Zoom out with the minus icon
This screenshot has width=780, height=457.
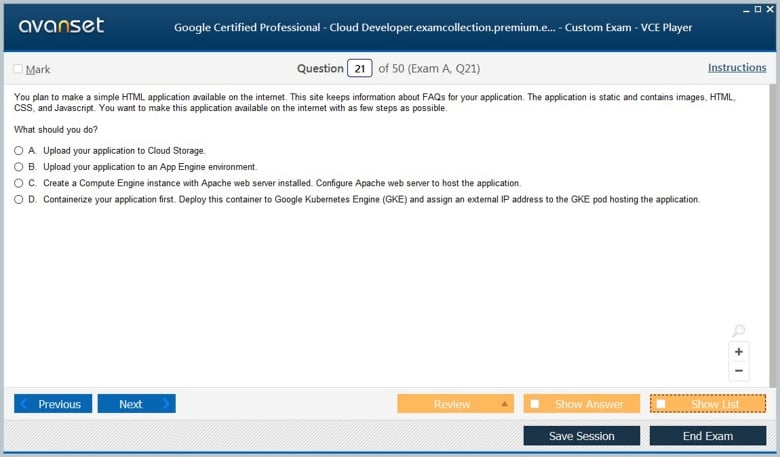(739, 371)
